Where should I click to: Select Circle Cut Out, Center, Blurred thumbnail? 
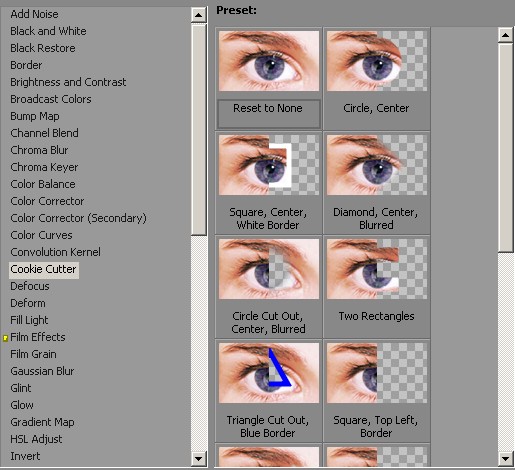269,269
